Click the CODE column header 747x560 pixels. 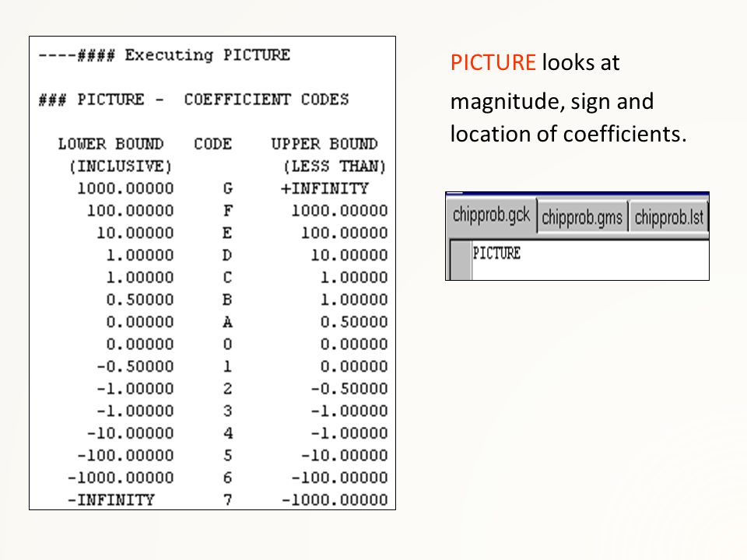pyautogui.click(x=212, y=143)
